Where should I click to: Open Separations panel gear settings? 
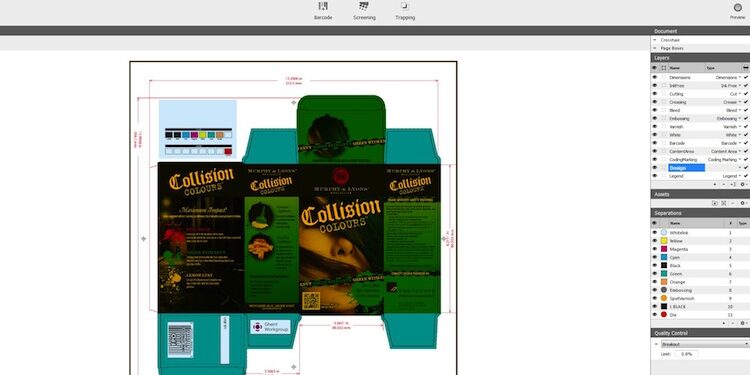coord(743,323)
